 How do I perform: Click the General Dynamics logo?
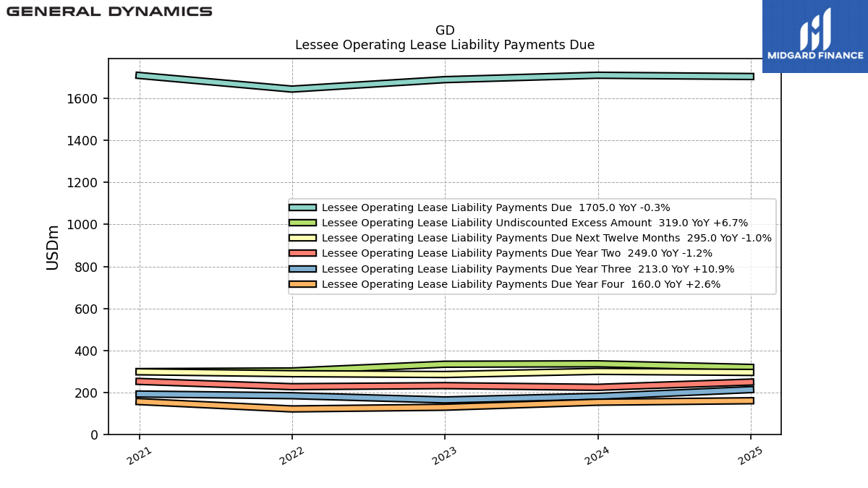pos(109,12)
